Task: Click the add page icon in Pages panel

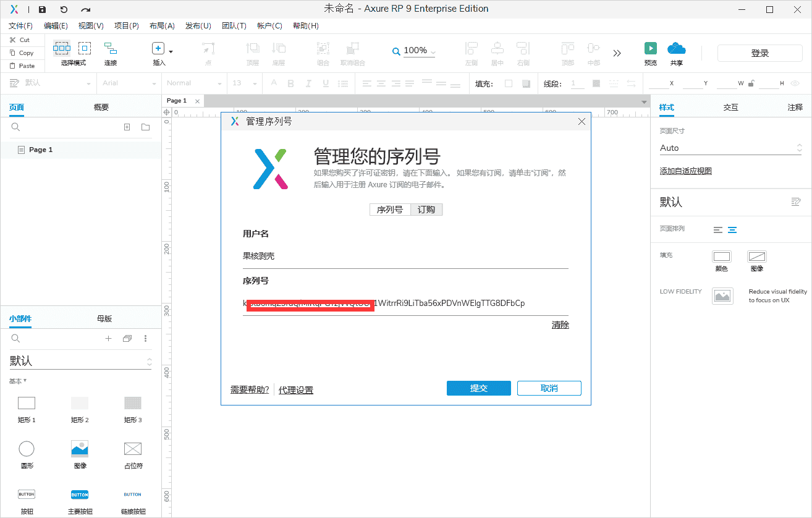Action: pyautogui.click(x=127, y=127)
